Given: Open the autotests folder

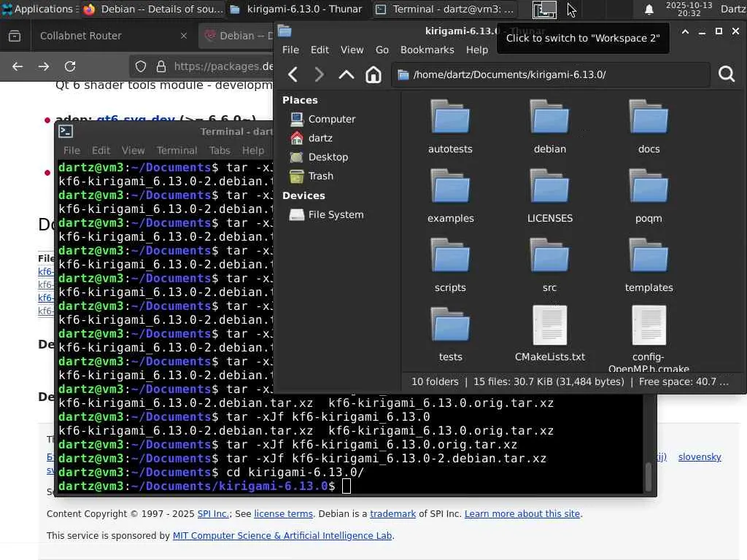Looking at the screenshot, I should (450, 126).
